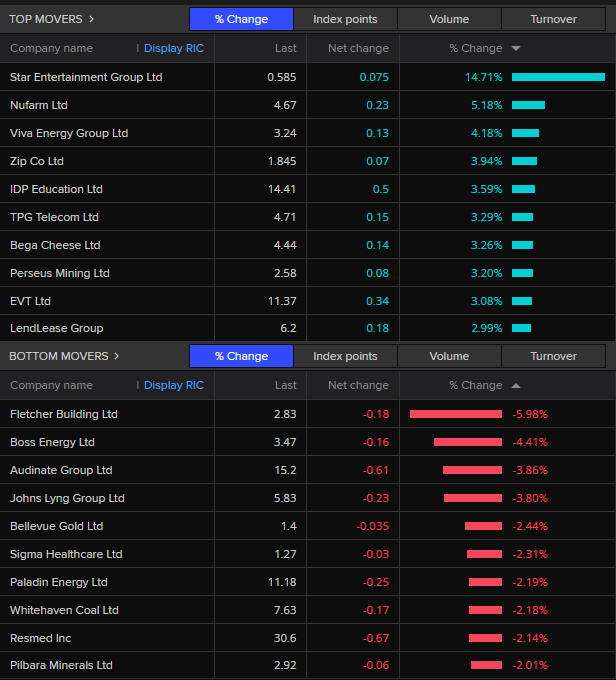This screenshot has width=616, height=680.
Task: Sort Top Movers by Last column header
Action: coord(286,48)
